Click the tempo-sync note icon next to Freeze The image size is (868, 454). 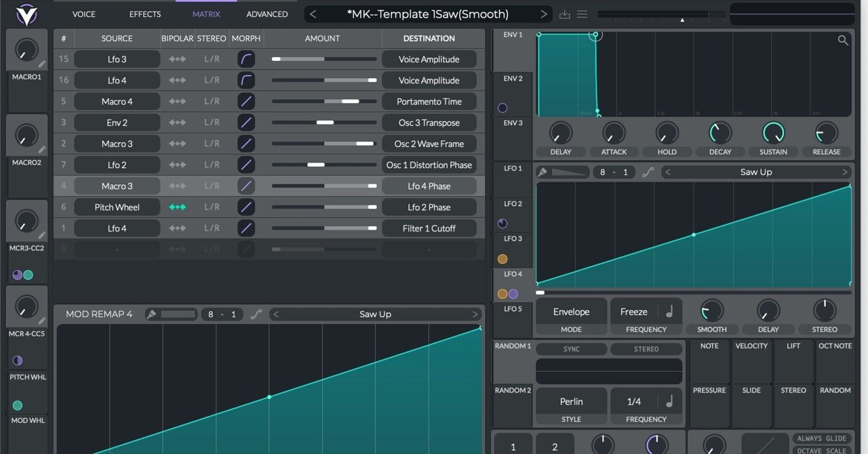(669, 311)
